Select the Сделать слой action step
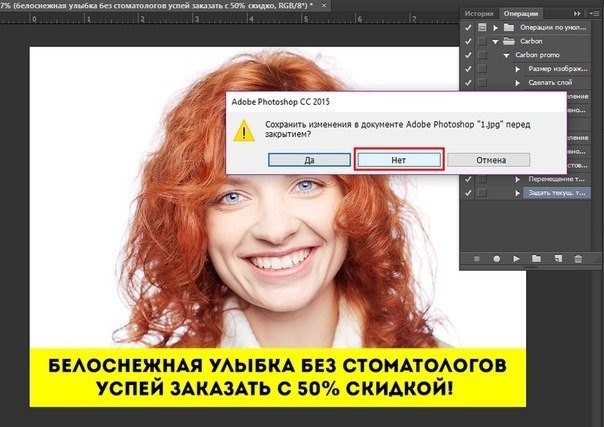 coord(550,82)
